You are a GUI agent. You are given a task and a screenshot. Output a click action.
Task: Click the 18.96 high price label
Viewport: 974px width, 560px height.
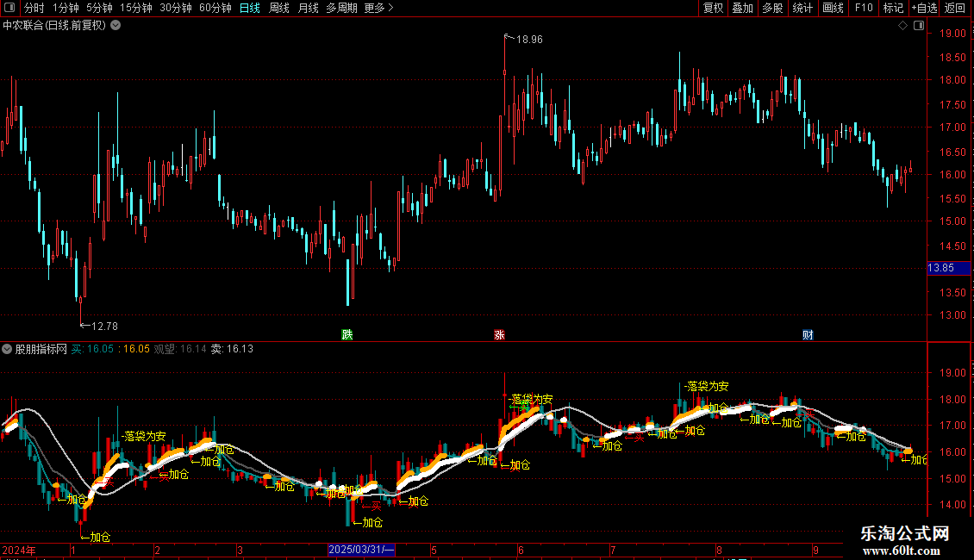pos(529,40)
